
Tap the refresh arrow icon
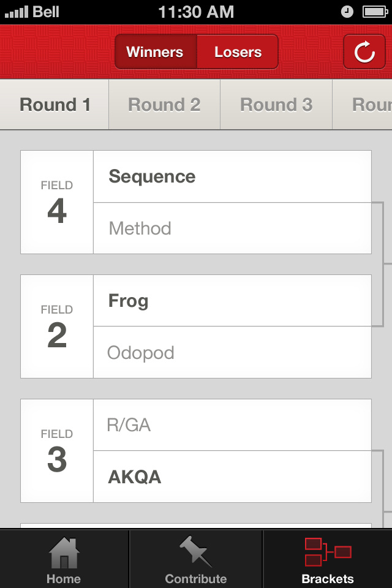tap(364, 52)
